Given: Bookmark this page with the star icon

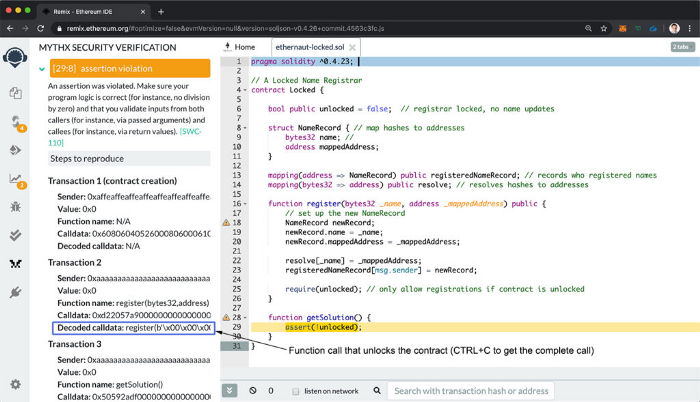Looking at the screenshot, I should 604,29.
